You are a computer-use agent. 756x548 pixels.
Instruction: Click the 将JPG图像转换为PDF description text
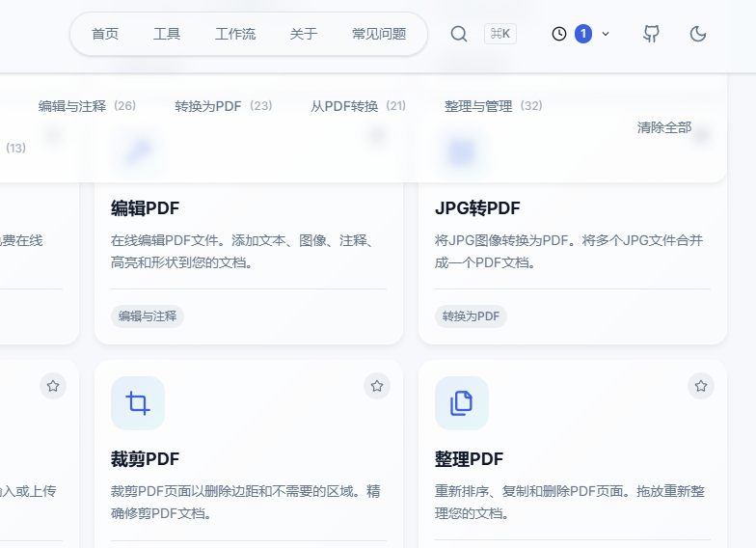coord(569,251)
